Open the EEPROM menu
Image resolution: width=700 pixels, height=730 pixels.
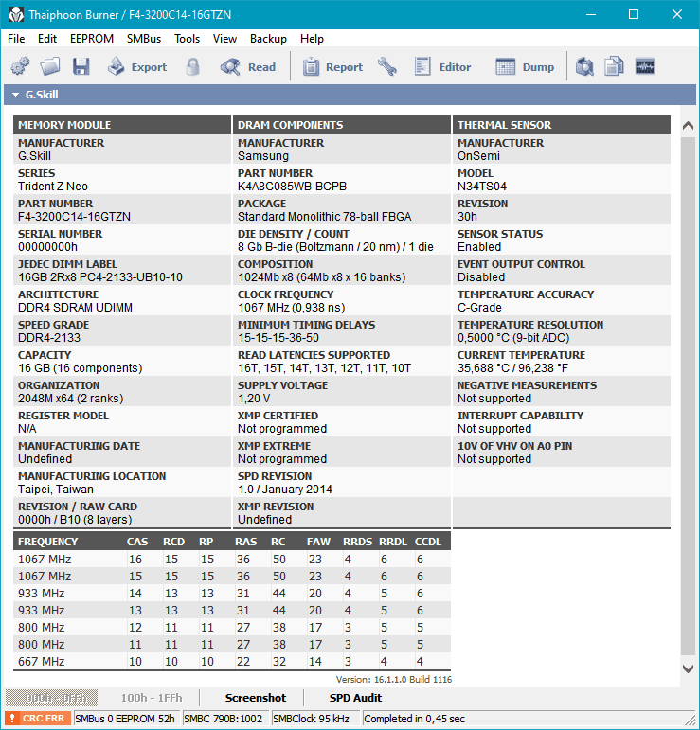(x=92, y=39)
